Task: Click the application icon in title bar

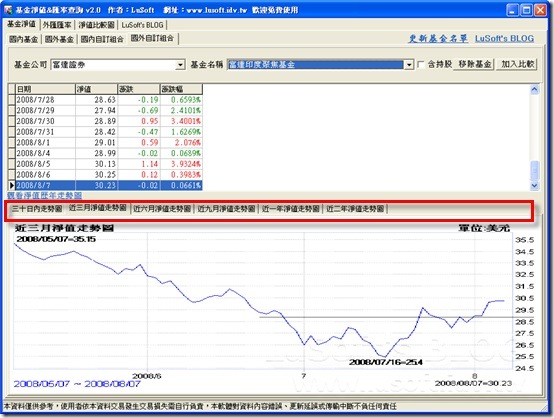Action: [x=8, y=10]
